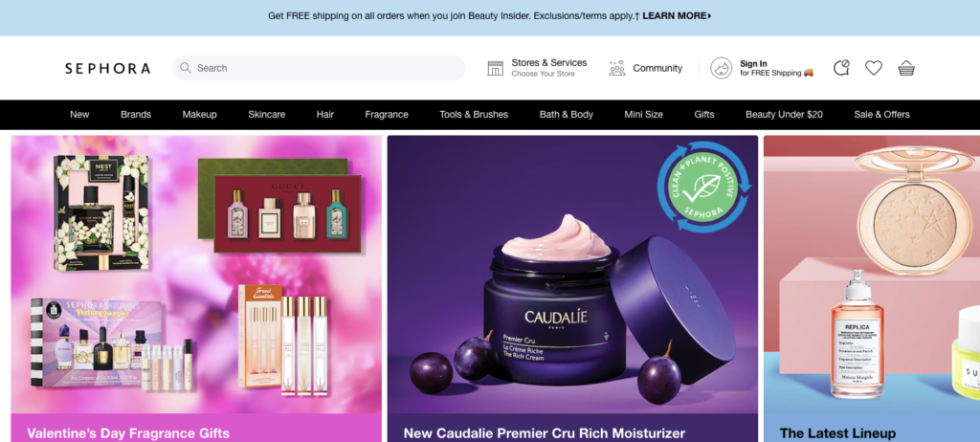
Task: Open the Loves heart icon
Action: pos(873,68)
